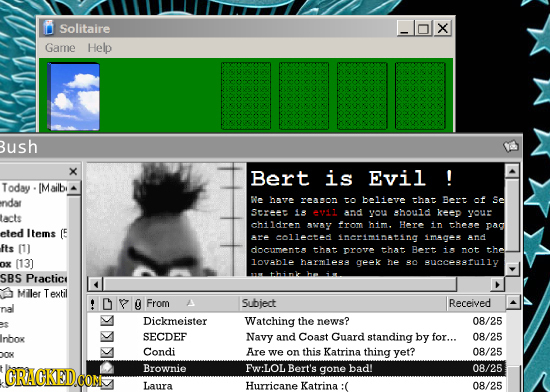Viewport: 550px width, 392px height.
Task: Open the Miller Textil folder
Action: [x=42, y=293]
